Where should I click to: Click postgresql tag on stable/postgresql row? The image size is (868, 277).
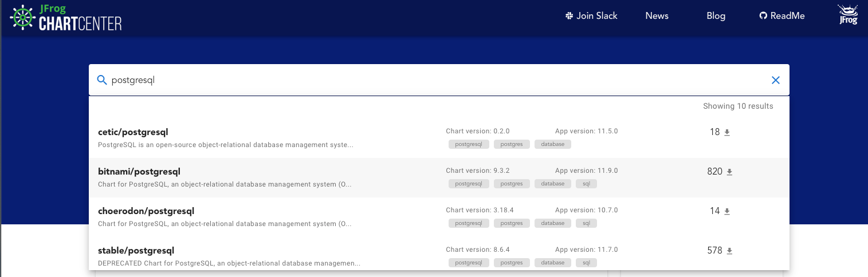coord(469,263)
